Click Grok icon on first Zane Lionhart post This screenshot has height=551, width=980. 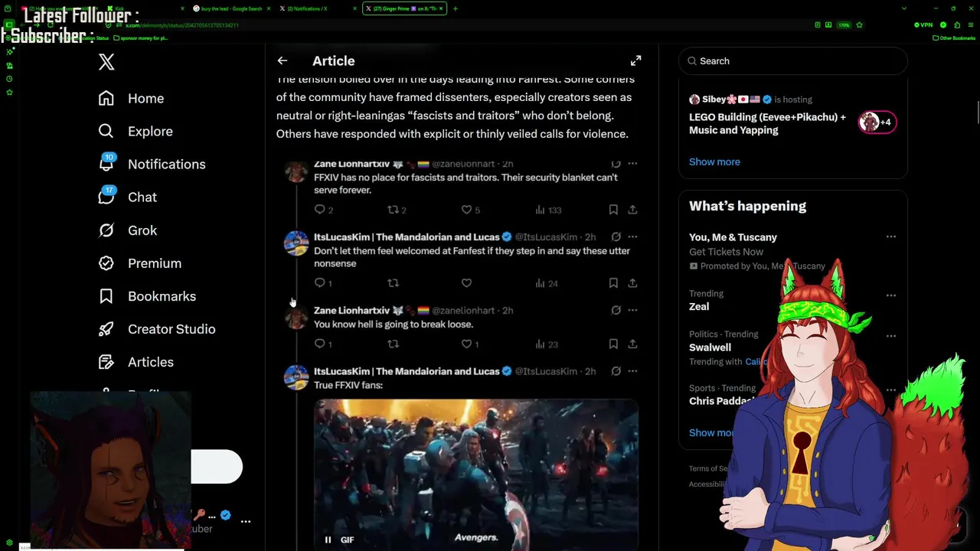pyautogui.click(x=616, y=163)
